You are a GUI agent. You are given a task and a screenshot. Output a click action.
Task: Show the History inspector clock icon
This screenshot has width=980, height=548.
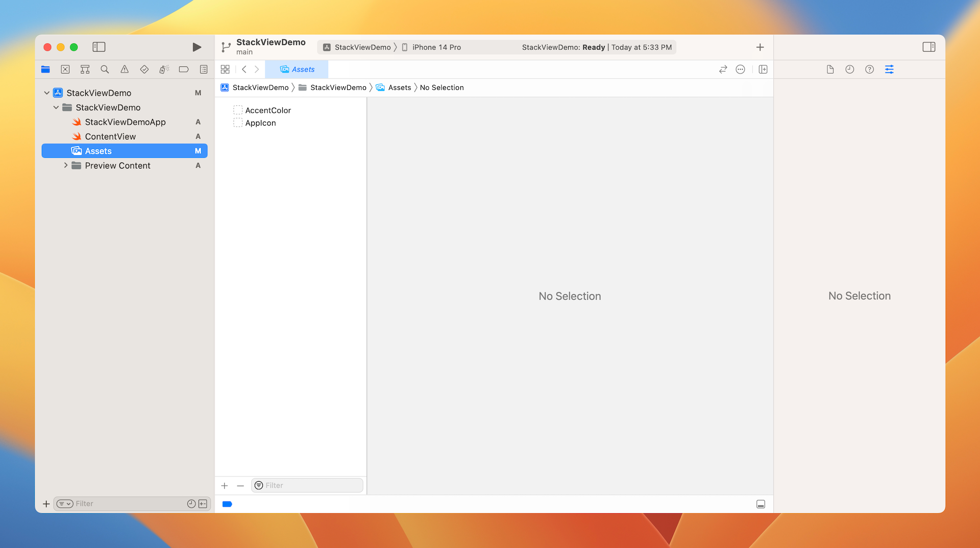click(849, 69)
